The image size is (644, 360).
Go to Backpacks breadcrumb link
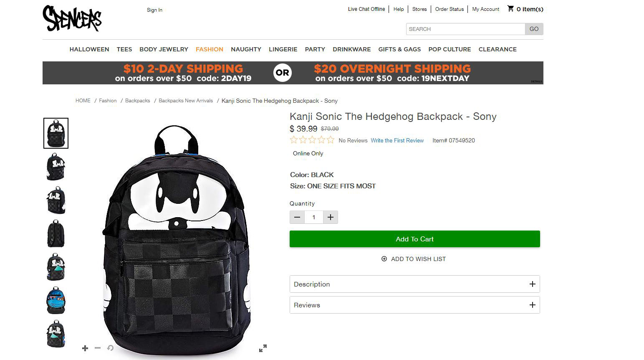tap(137, 101)
